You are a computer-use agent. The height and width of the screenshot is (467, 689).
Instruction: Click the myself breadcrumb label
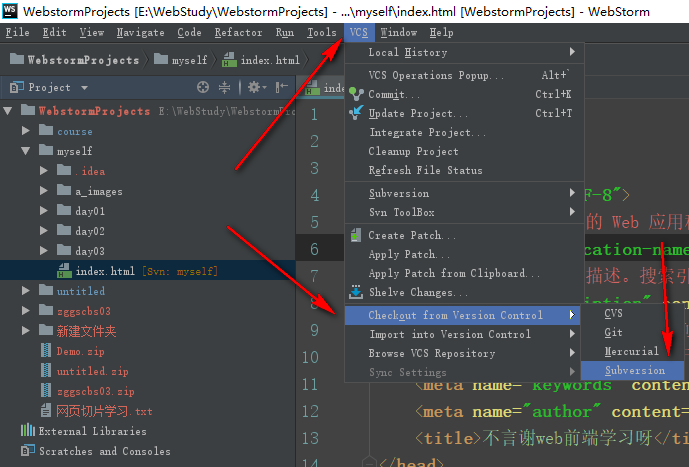pyautogui.click(x=189, y=60)
